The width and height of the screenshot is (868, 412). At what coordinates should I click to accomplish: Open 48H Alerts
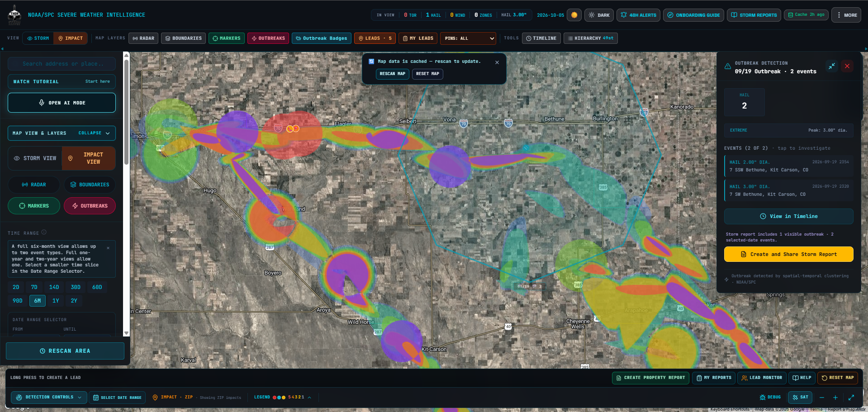pos(638,15)
